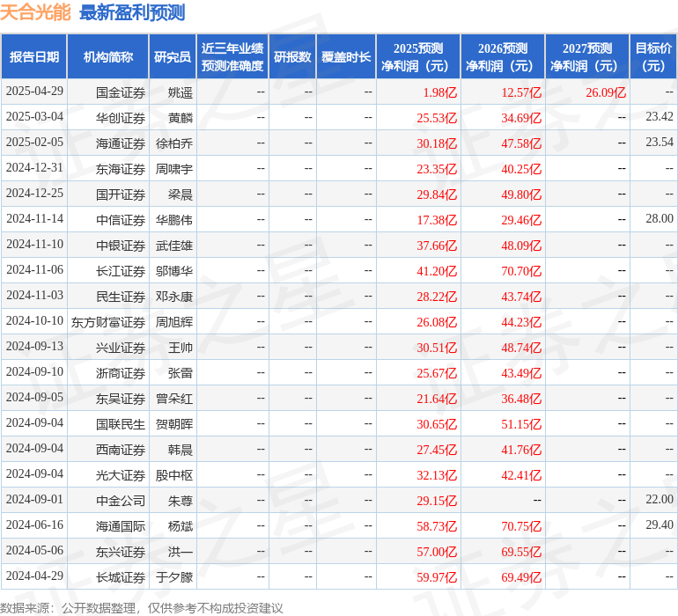
Task: Select the 机构简称 column header
Action: click(x=108, y=57)
